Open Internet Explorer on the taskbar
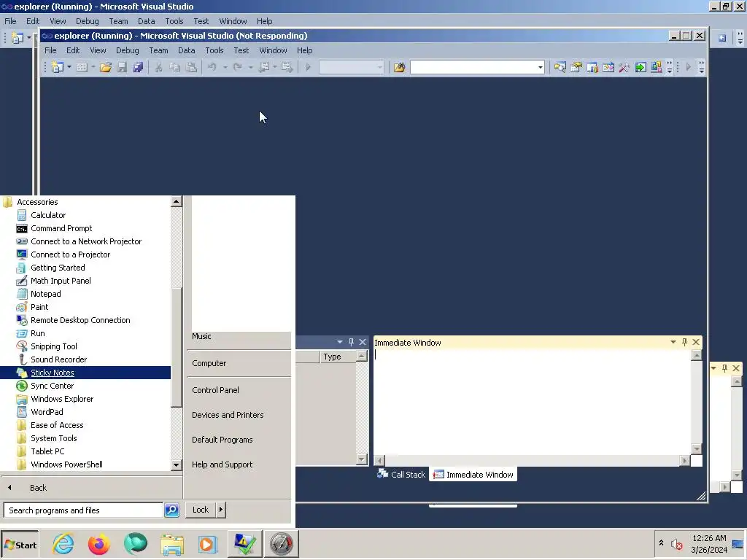 pos(63,544)
